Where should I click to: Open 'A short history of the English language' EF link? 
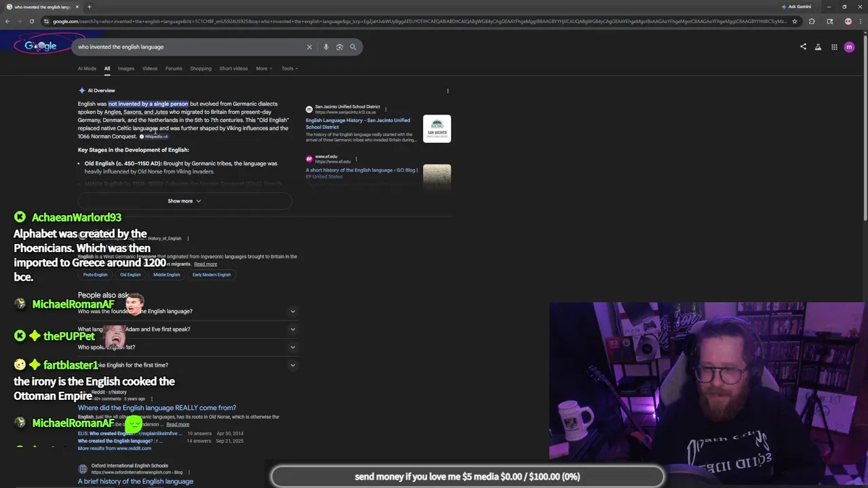[361, 173]
